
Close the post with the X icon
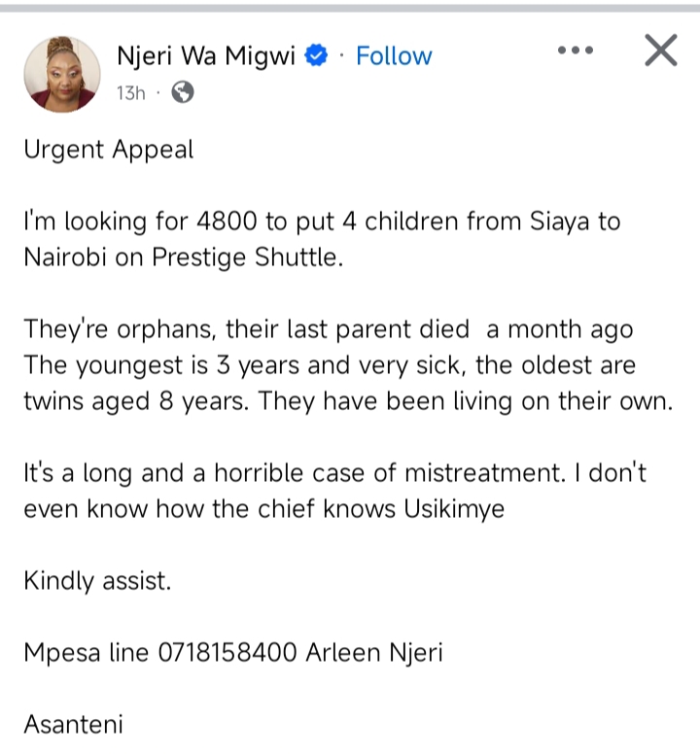pyautogui.click(x=661, y=51)
